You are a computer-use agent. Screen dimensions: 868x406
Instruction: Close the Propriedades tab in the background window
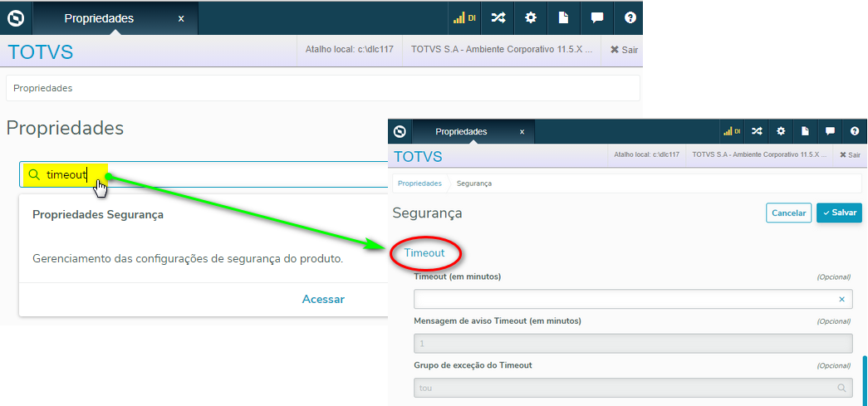[x=181, y=18]
